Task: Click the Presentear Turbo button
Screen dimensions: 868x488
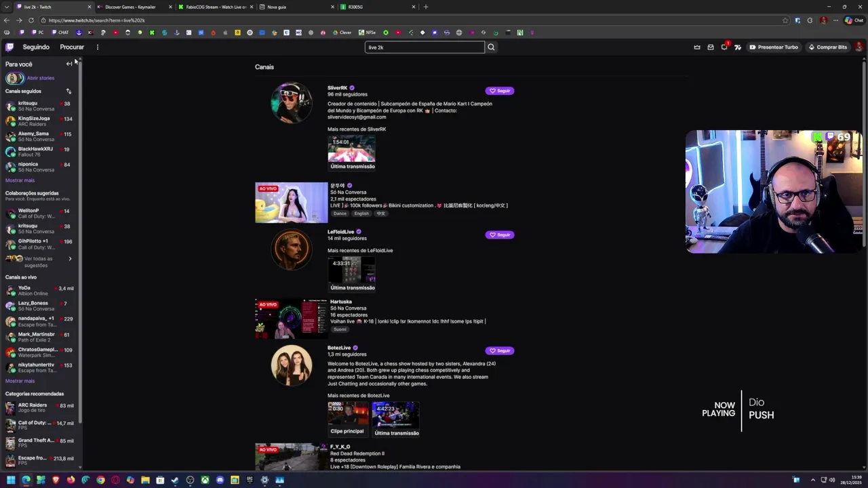Action: tap(774, 47)
